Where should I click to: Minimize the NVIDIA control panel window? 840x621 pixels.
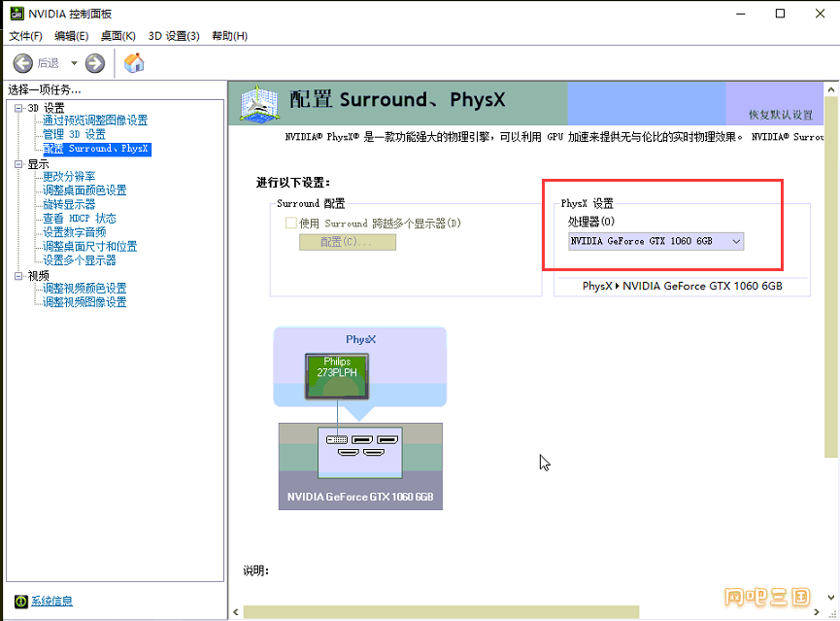click(x=741, y=14)
